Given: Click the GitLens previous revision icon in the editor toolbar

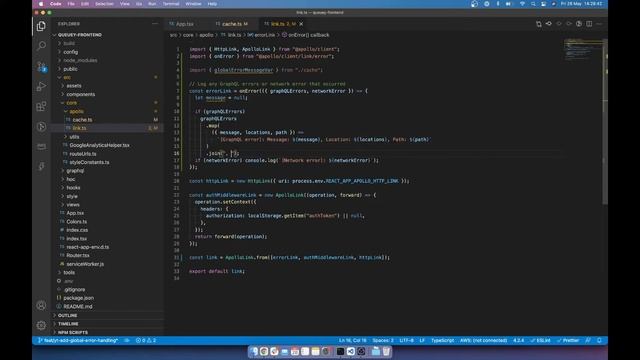Looking at the screenshot, I should coord(549,24).
